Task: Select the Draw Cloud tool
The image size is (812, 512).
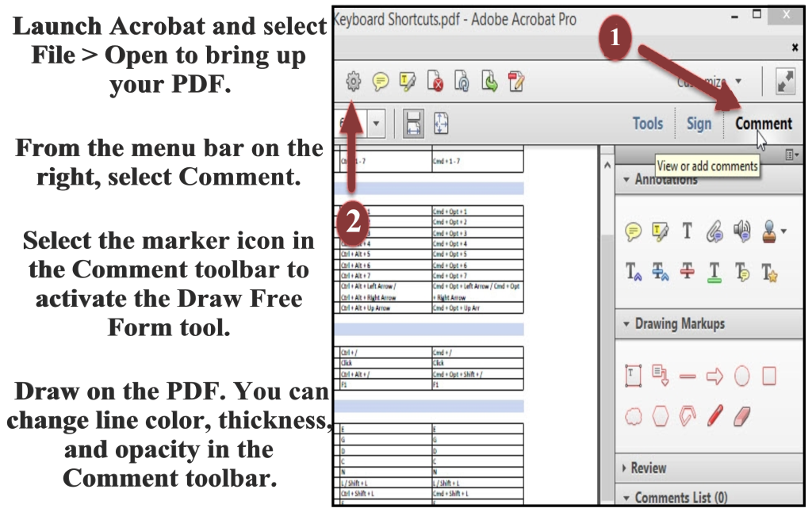Action: [634, 416]
